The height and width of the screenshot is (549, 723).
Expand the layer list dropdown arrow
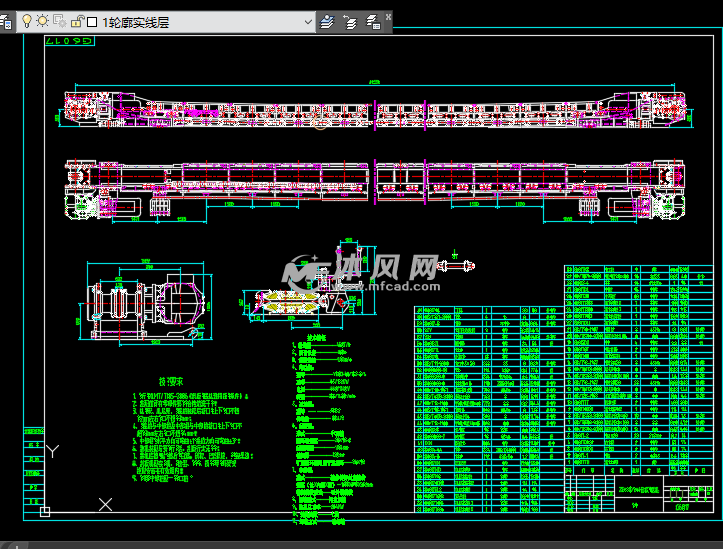(308, 21)
